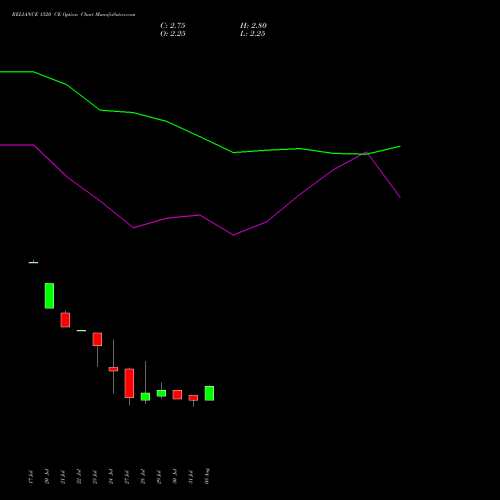Viewport: 500px width, 500px height.
Task: Click the low value L: 2.25
Action: tap(253, 34)
